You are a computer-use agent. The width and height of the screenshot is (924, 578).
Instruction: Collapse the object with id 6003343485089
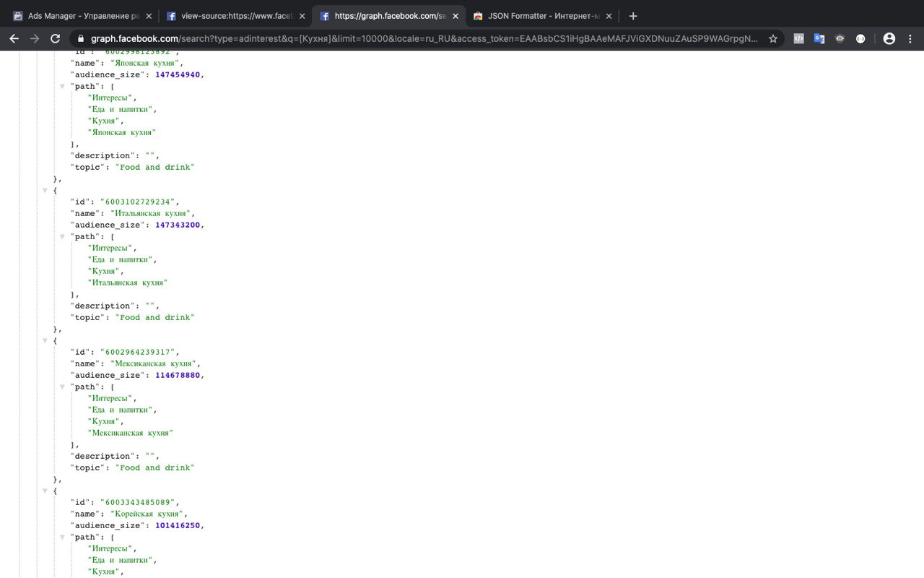tap(45, 491)
